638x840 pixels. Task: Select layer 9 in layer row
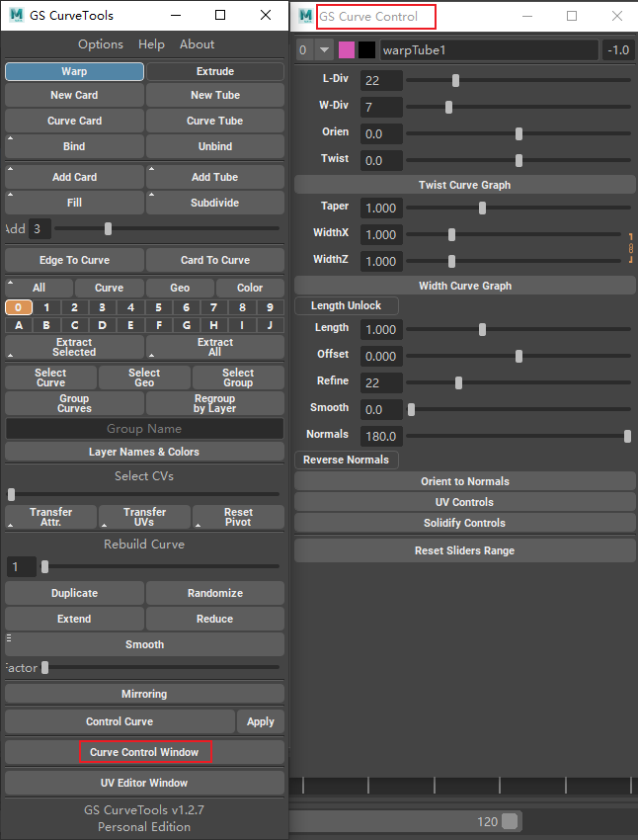pos(270,307)
